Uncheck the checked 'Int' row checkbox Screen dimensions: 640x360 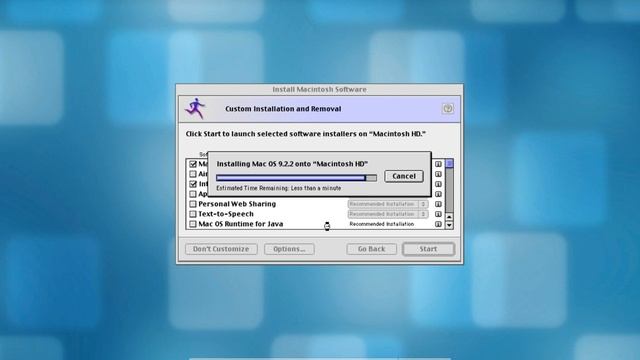point(193,184)
